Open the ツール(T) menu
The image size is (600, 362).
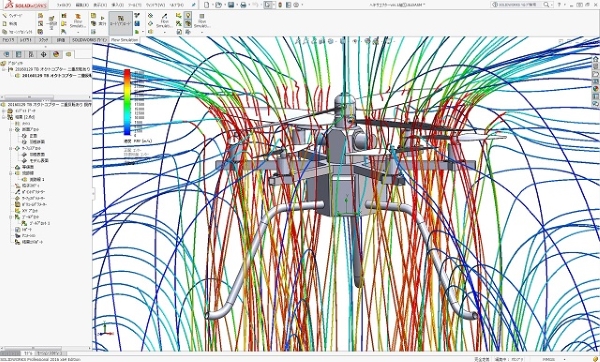click(134, 5)
